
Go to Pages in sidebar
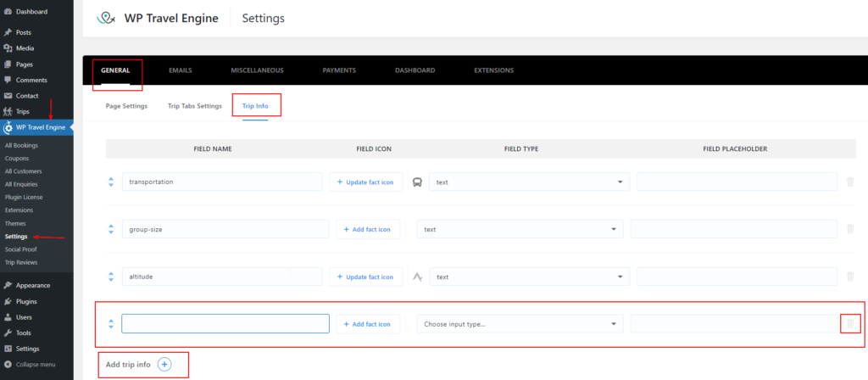pos(25,64)
